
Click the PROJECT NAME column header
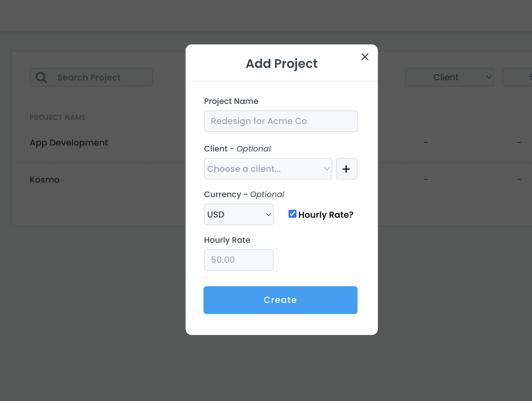tap(58, 117)
